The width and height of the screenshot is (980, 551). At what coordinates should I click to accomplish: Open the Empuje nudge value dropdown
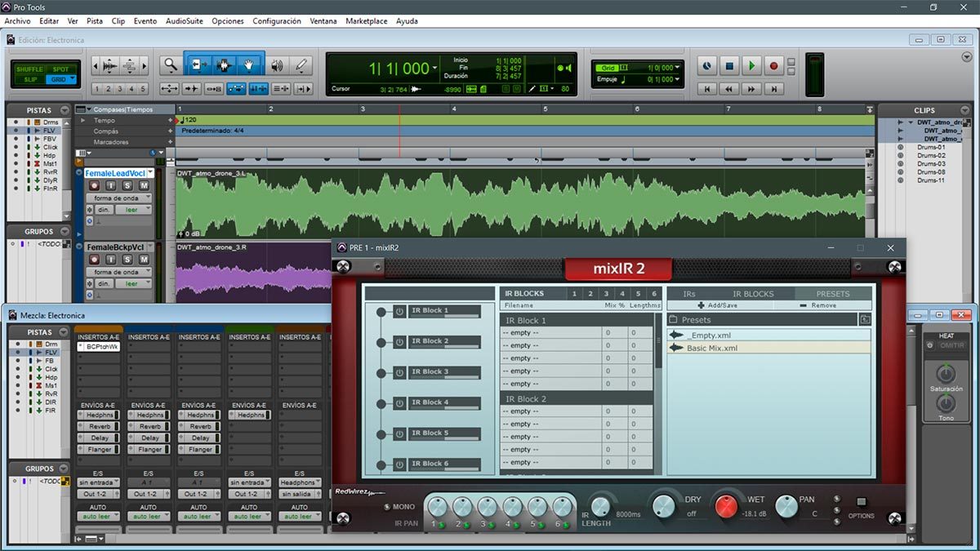[677, 79]
